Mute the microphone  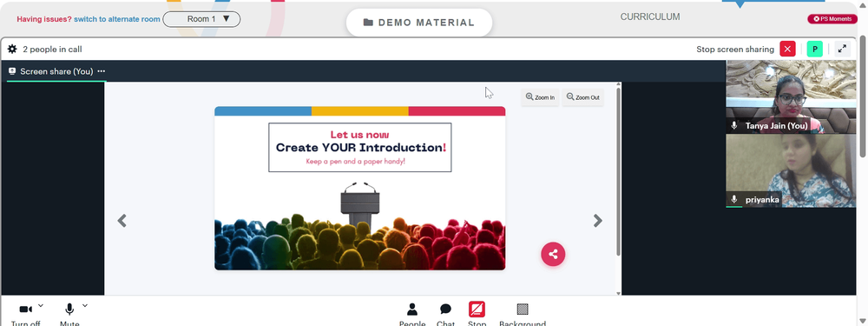coord(69,309)
